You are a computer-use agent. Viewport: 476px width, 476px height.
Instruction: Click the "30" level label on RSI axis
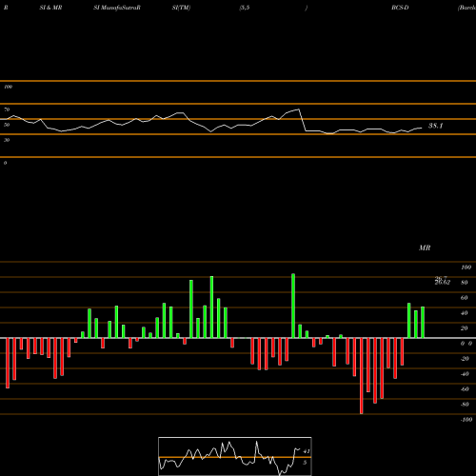click(x=7, y=140)
